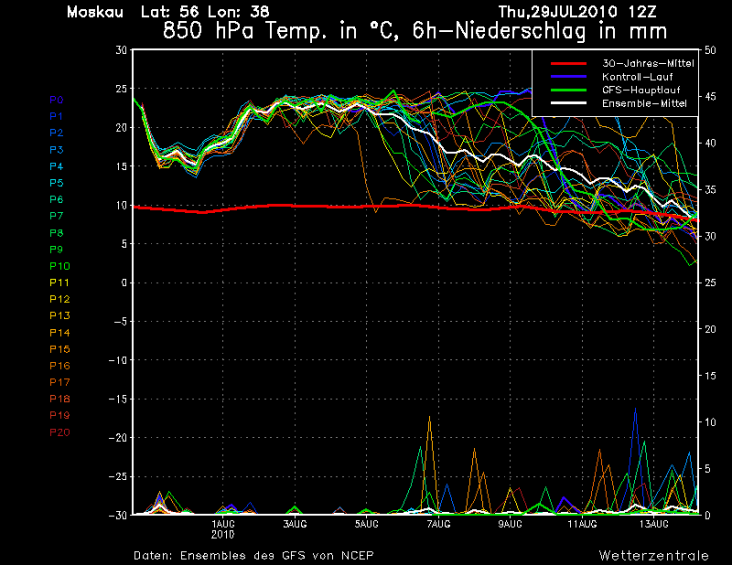732x565 pixels.
Task: Click the P0 ensemble member label
Action: pyautogui.click(x=56, y=100)
